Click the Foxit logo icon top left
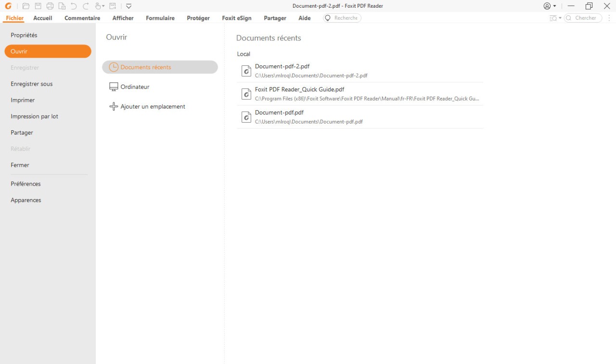Screen dimensions: 616x364 pos(9,6)
